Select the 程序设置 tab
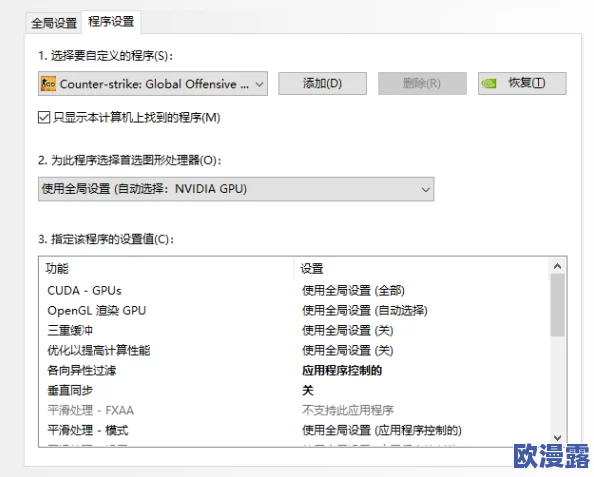 pyautogui.click(x=111, y=22)
